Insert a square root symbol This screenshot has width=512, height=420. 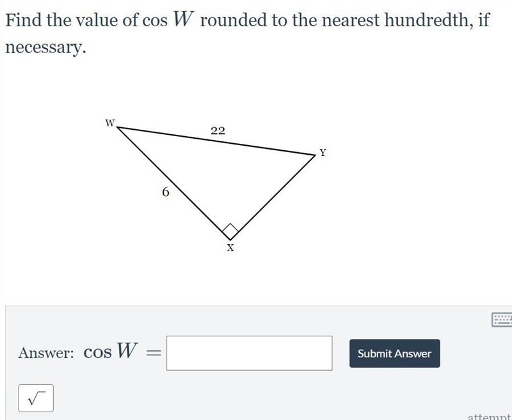coord(36,398)
